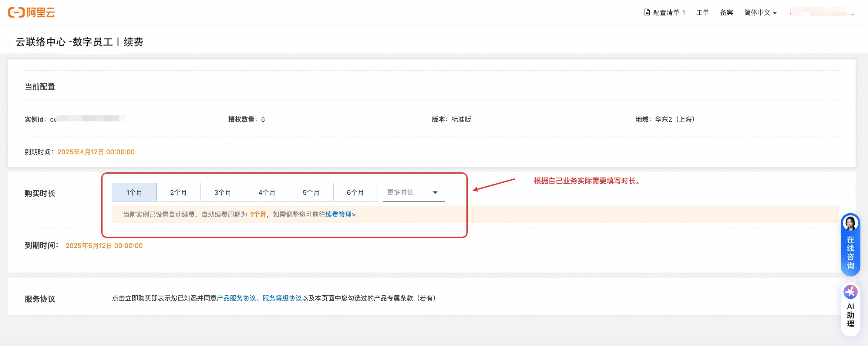This screenshot has height=346, width=868.
Task: Choose 3个月 as purchase duration
Action: coord(222,192)
